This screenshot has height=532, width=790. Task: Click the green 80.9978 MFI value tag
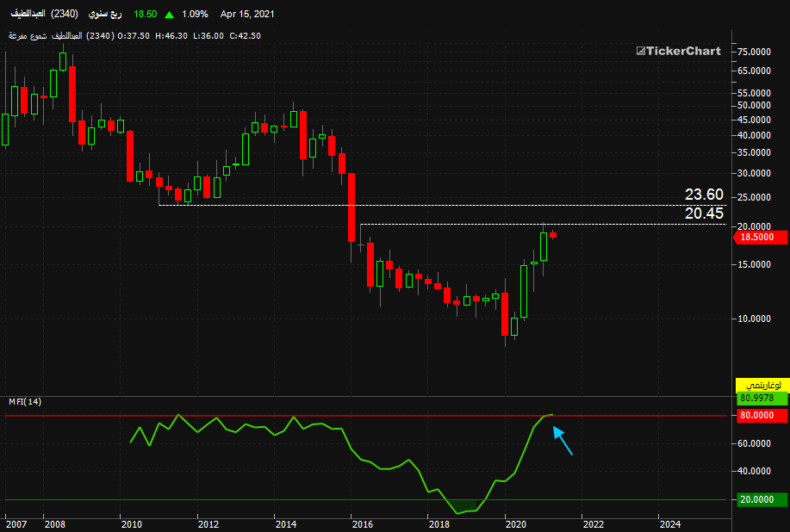point(762,398)
